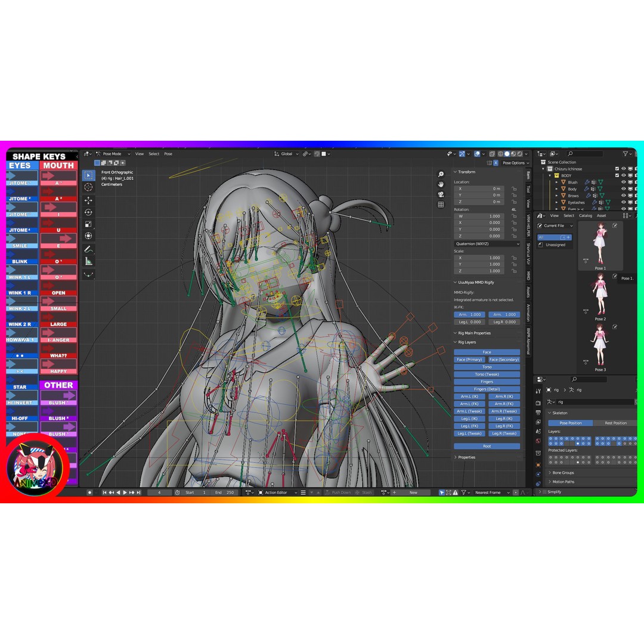Viewport: 644px width, 644px height.
Task: Open the Select menu in the viewport header
Action: pos(154,154)
